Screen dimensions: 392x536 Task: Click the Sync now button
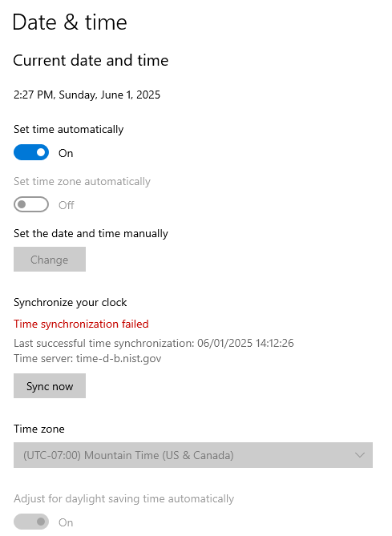tap(50, 386)
